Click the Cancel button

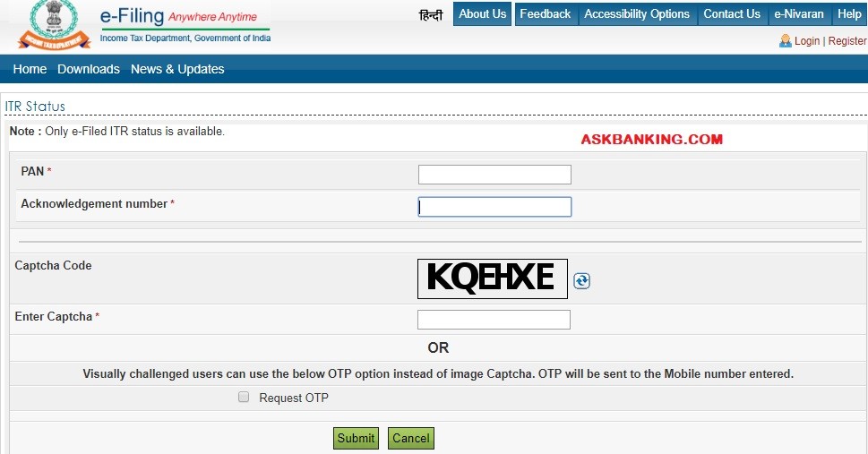(411, 438)
